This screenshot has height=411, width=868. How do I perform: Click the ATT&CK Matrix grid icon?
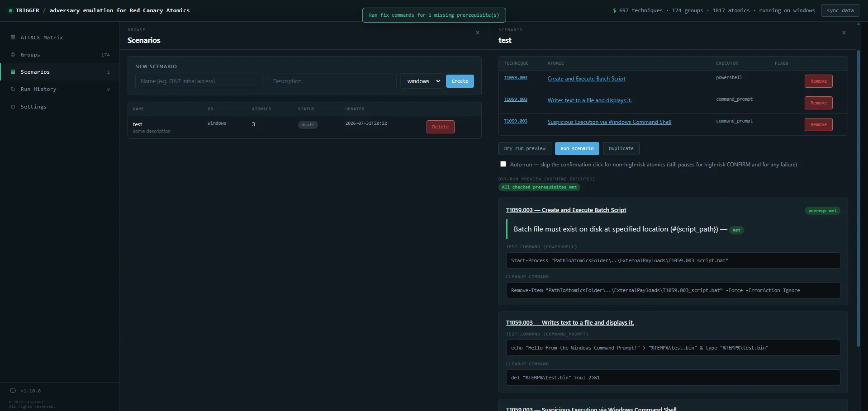point(13,38)
